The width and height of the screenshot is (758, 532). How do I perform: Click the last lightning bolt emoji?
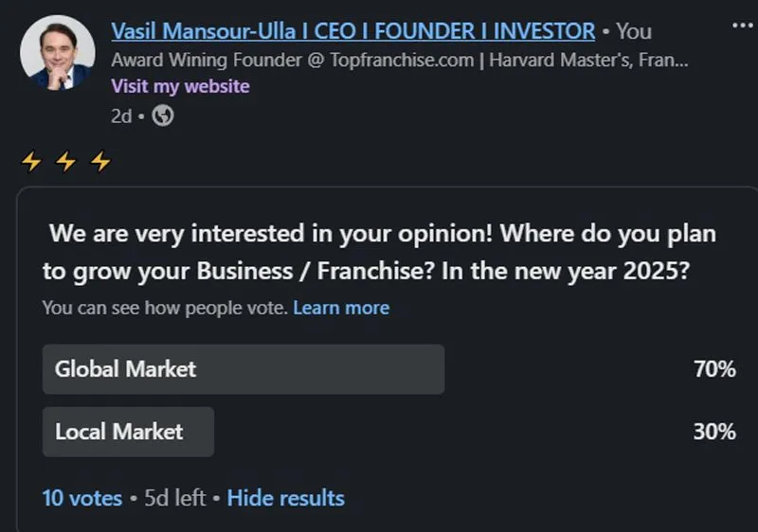pyautogui.click(x=99, y=162)
